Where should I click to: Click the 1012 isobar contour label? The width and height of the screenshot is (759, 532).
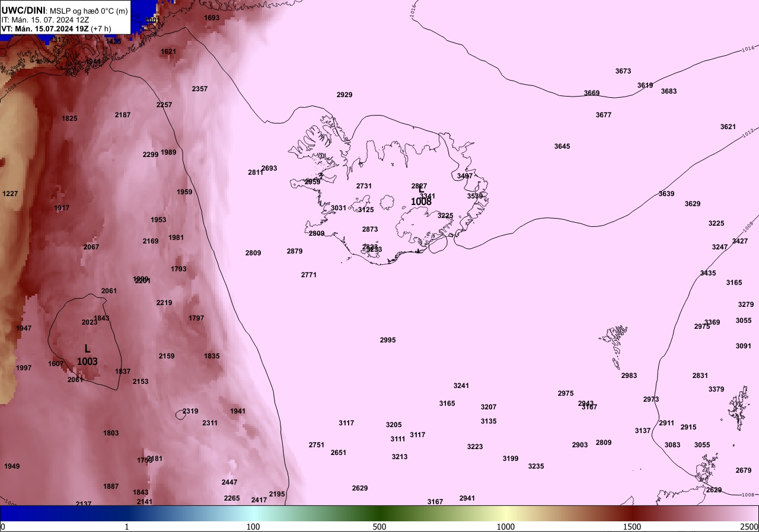(x=747, y=133)
